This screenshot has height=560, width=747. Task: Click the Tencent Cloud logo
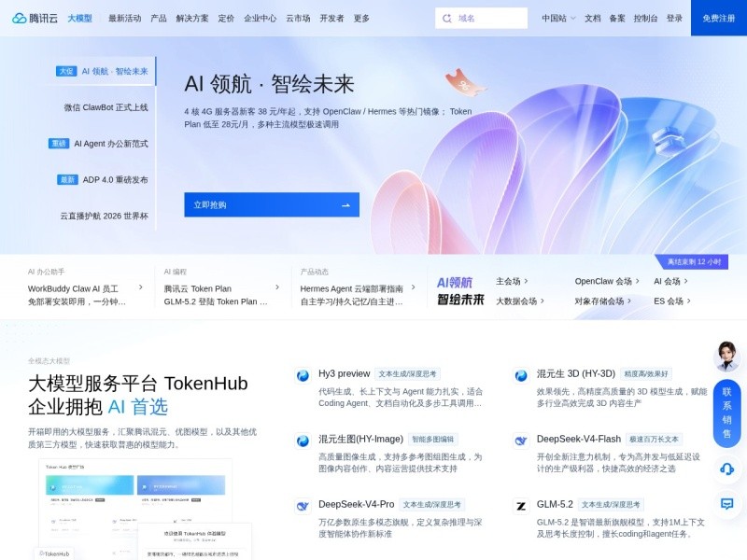click(x=35, y=18)
